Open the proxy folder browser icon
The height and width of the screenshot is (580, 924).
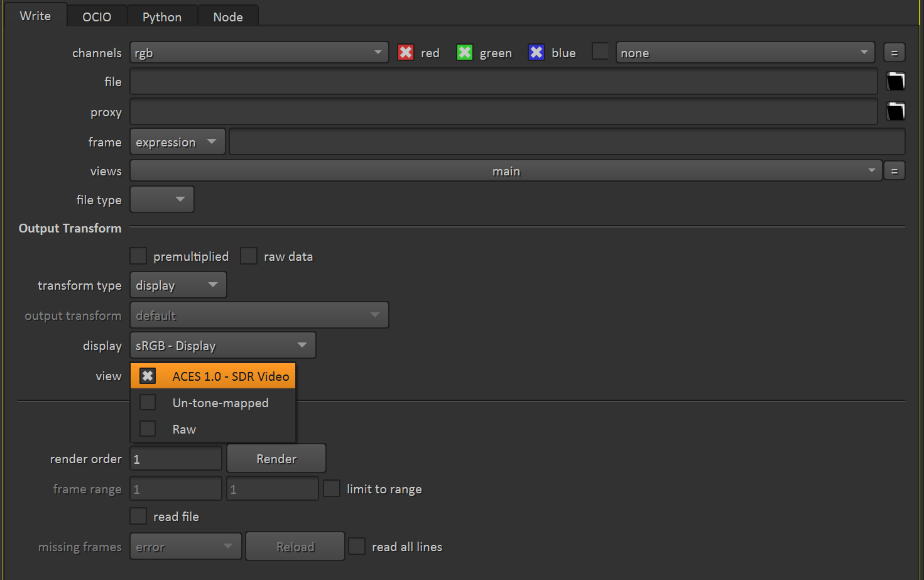tap(895, 111)
